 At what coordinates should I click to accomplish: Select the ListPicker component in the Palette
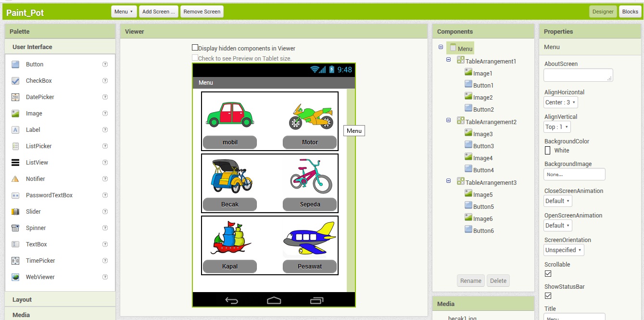pos(38,146)
